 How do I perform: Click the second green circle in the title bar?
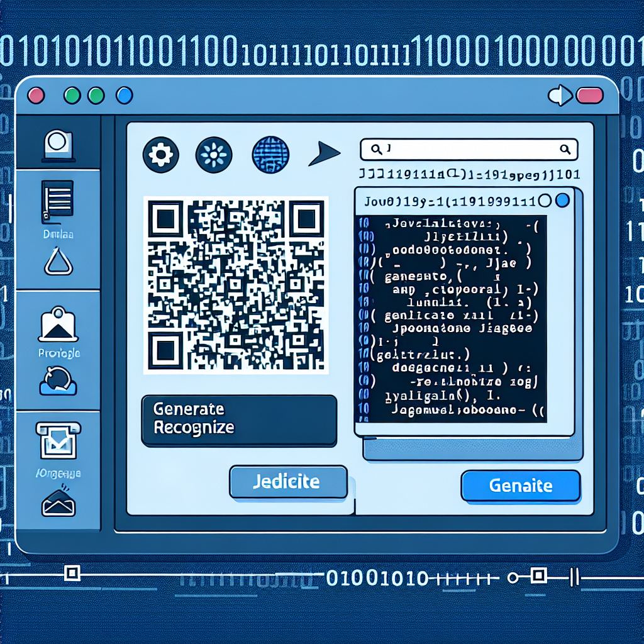(x=96, y=96)
